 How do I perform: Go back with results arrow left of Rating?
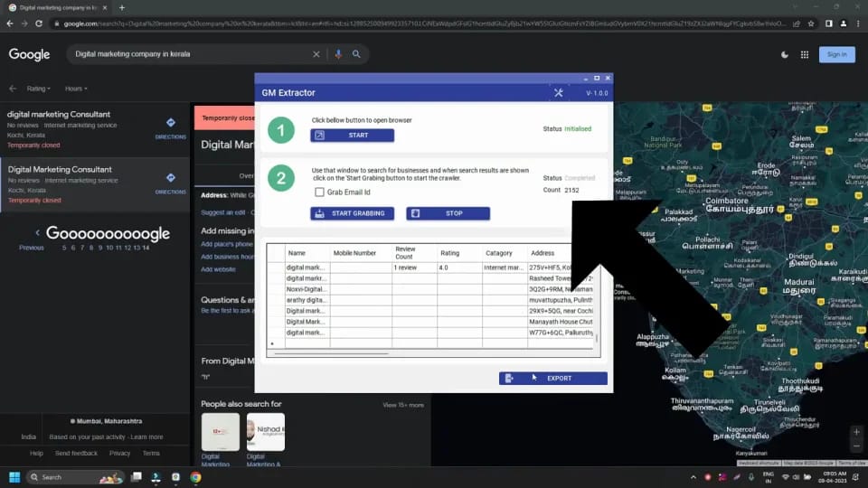tap(12, 89)
